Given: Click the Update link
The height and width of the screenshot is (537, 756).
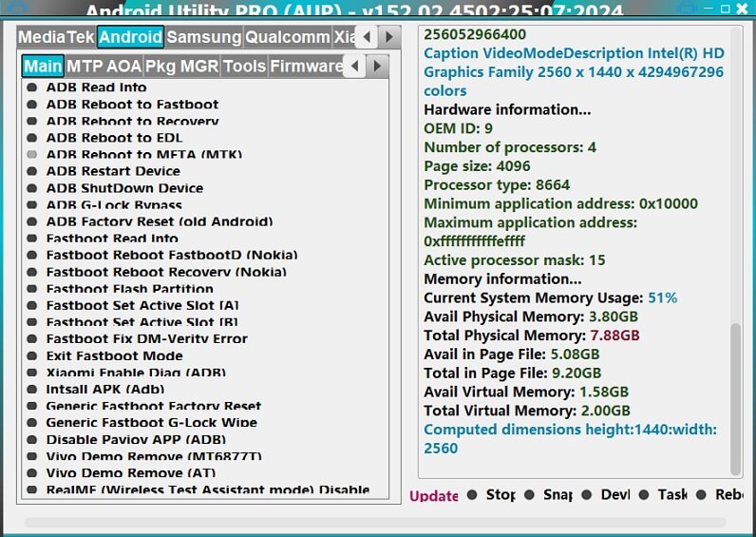Looking at the screenshot, I should (433, 495).
